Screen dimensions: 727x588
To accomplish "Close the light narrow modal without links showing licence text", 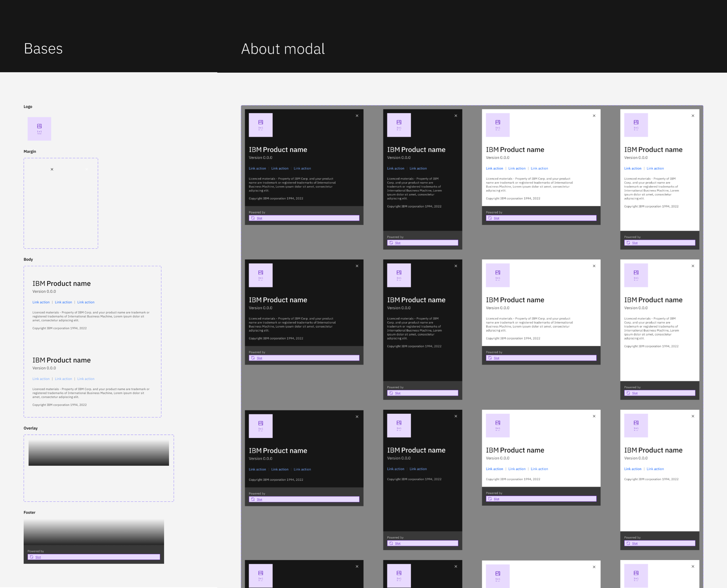I will pos(693,266).
